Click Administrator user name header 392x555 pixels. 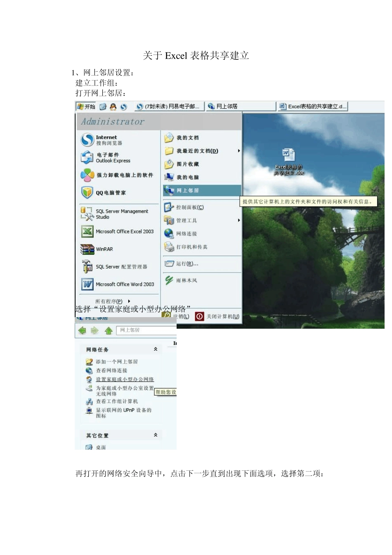tap(113, 121)
